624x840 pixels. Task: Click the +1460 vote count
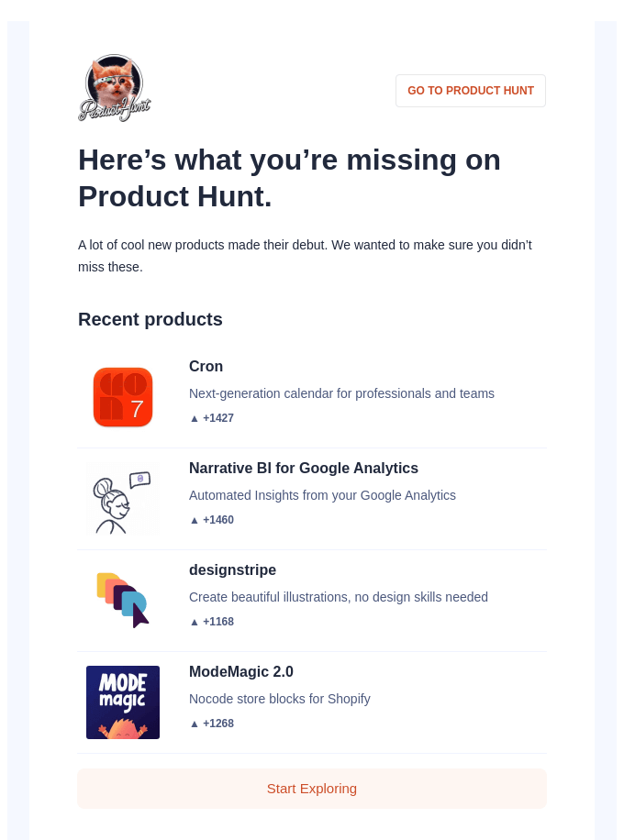(x=218, y=520)
